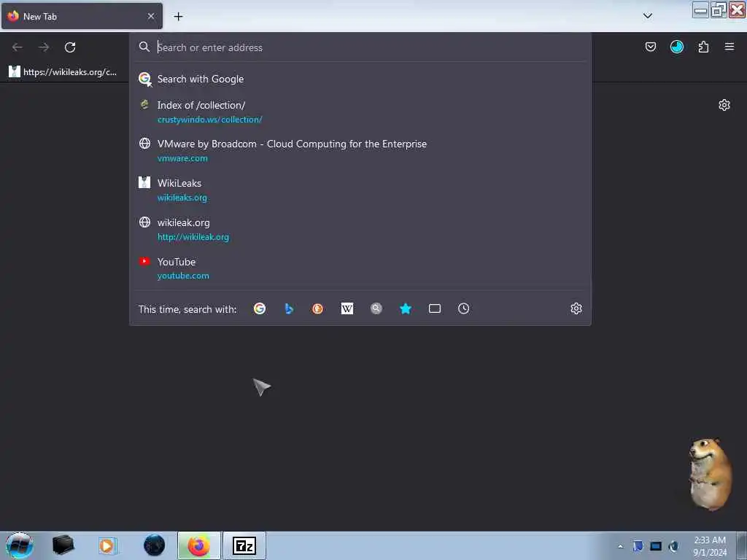This screenshot has height=560, width=747.
Task: Open the globe browser taskbar icon
Action: point(154,545)
